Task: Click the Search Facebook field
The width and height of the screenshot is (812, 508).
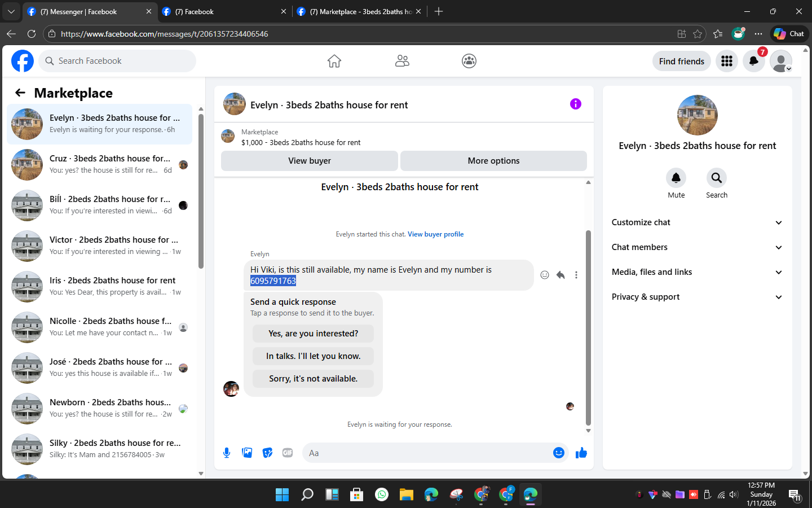Action: [117, 61]
